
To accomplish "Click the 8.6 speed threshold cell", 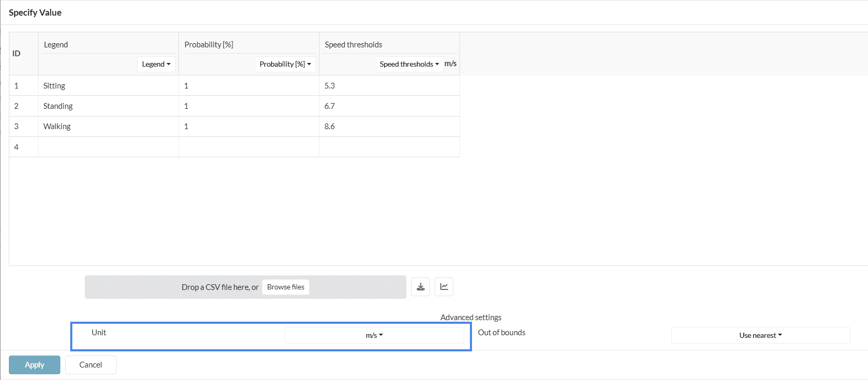I will [389, 126].
